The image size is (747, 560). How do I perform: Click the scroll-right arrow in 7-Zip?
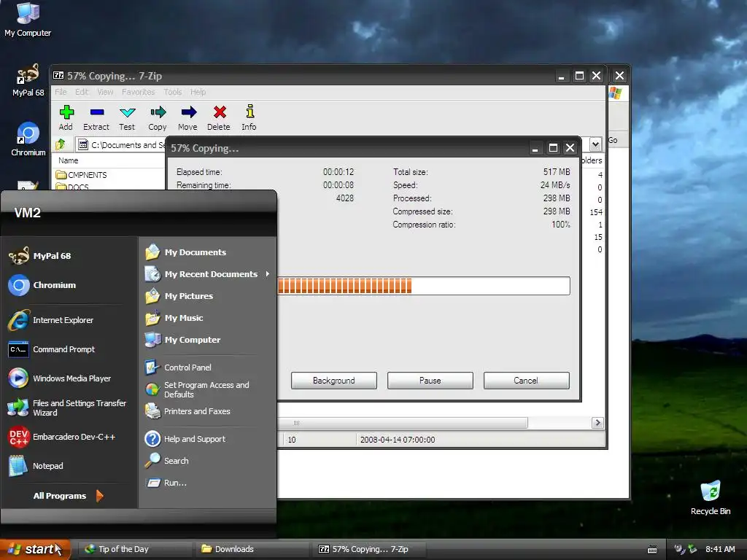597,423
